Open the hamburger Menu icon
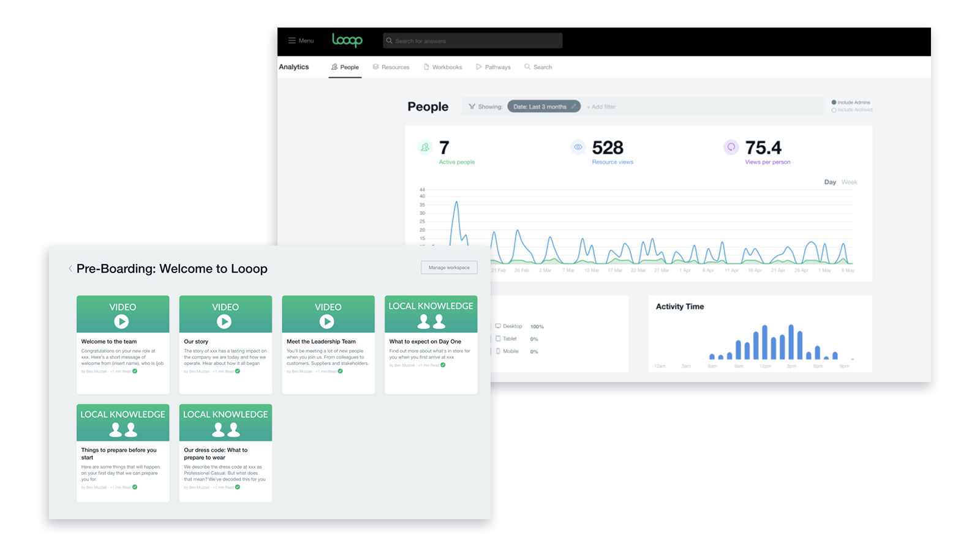Image resolution: width=980 pixels, height=551 pixels. 292,40
